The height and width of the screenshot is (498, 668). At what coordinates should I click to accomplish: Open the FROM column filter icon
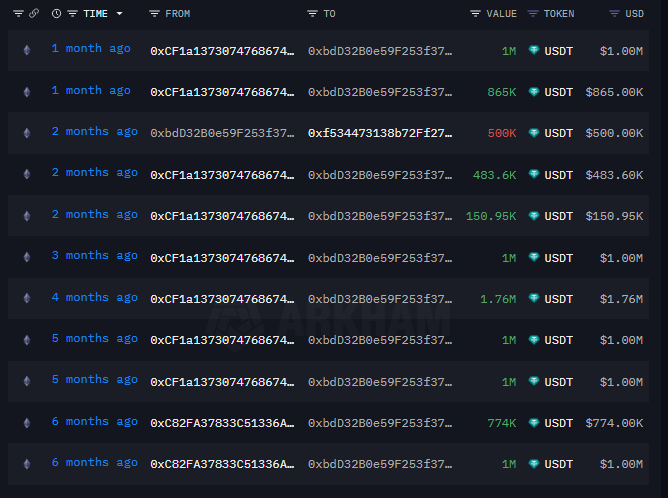click(154, 14)
